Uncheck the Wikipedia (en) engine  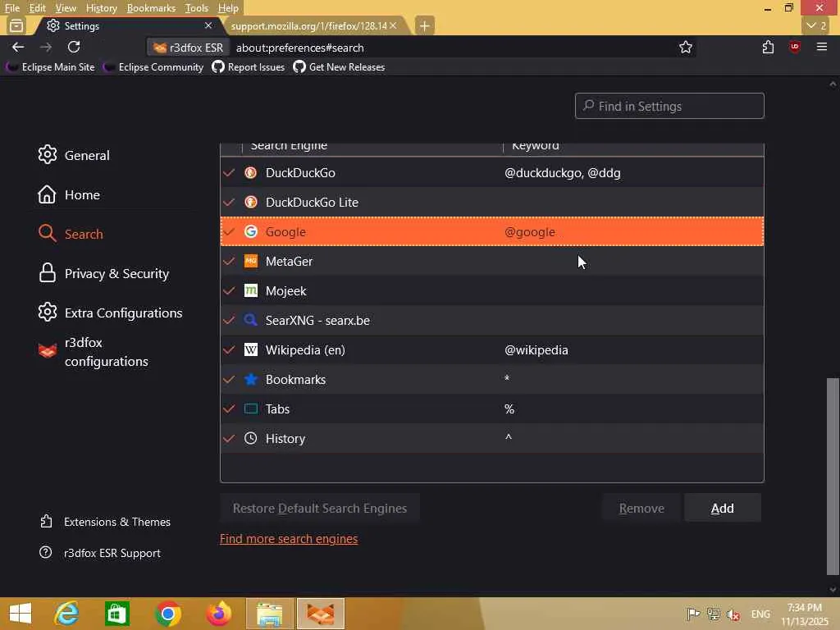click(229, 349)
